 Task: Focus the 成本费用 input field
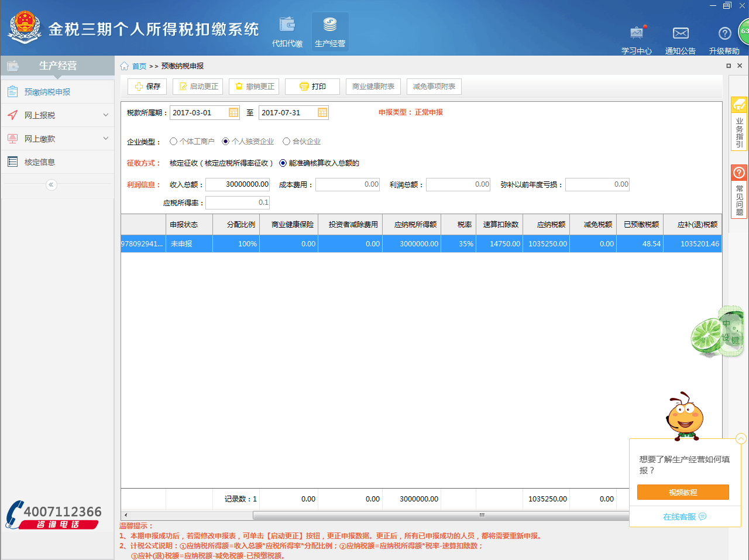tap(348, 184)
